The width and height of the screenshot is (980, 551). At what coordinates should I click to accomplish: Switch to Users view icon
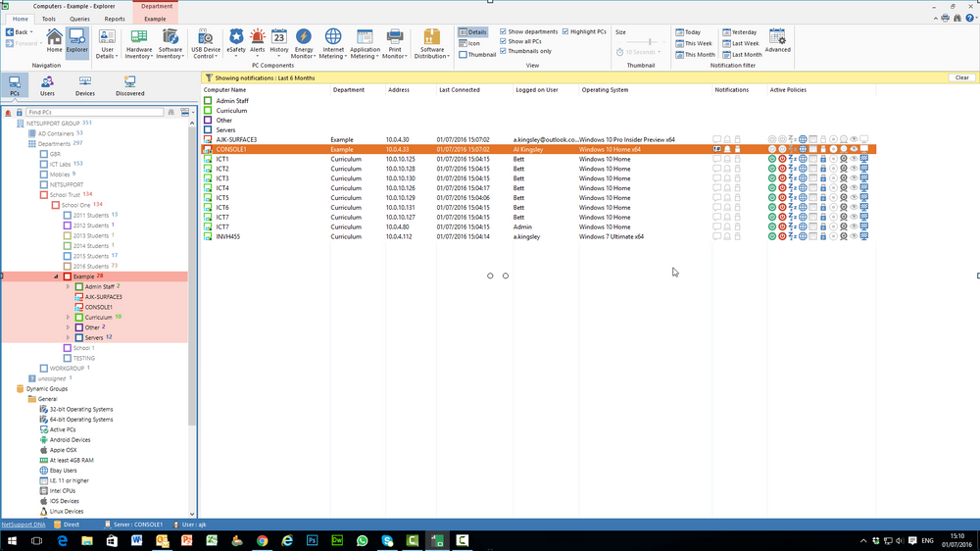click(47, 85)
